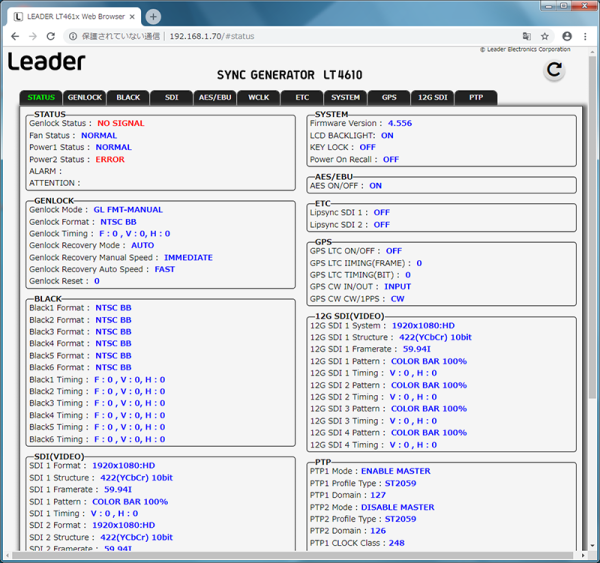Select the STATUS tab
The image size is (600, 563).
coord(41,98)
